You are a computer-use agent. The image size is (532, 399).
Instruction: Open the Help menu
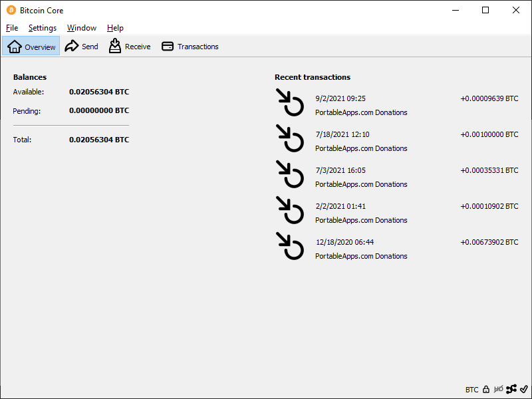pos(115,28)
